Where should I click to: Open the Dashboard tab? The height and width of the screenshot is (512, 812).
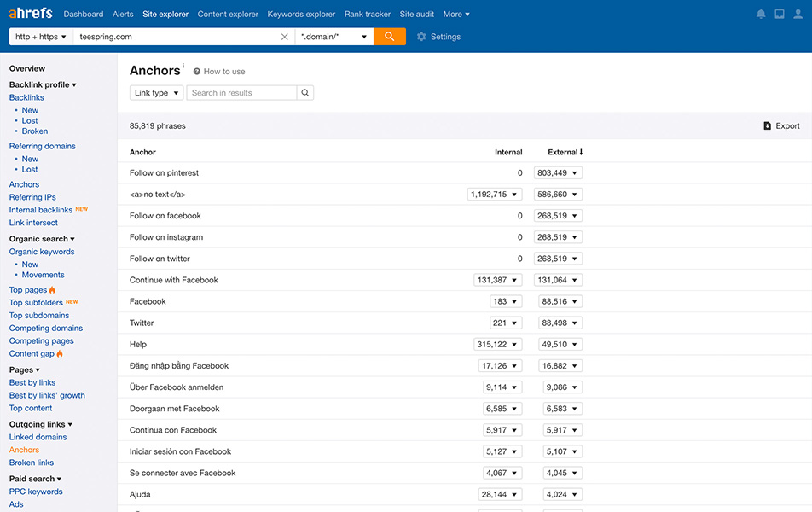(x=84, y=14)
